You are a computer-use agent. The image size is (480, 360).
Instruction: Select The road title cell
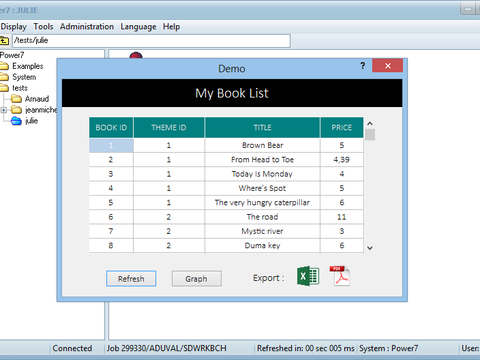[262, 217]
